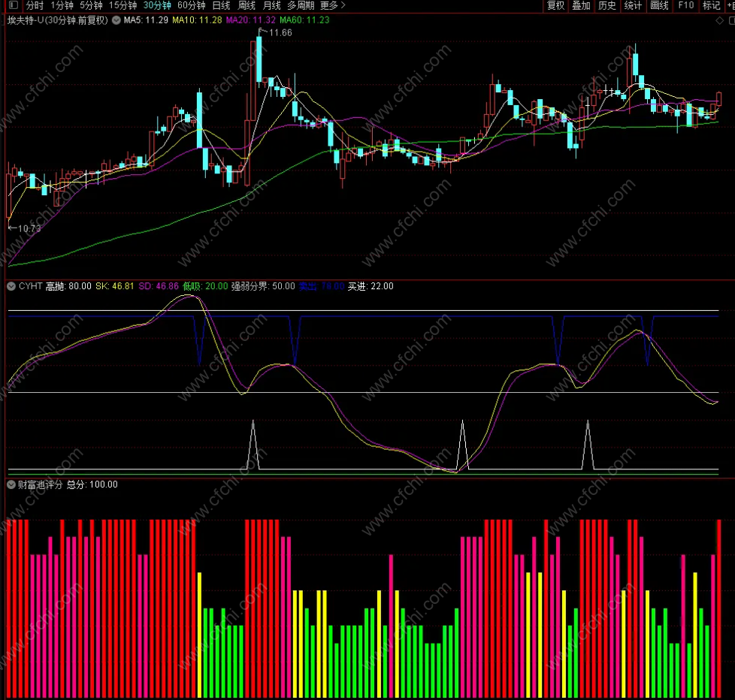Image resolution: width=735 pixels, height=700 pixels.
Task: Select the 60分钟 period tab
Action: (191, 5)
